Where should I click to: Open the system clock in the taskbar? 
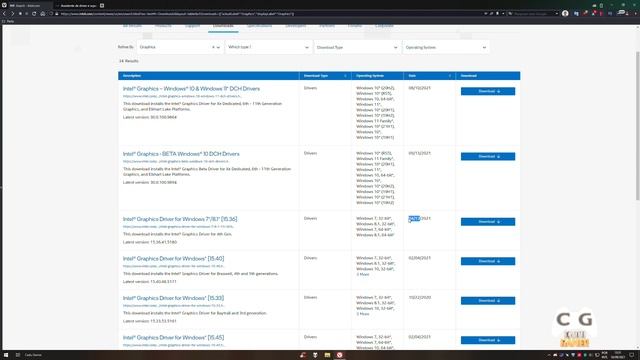pyautogui.click(x=618, y=355)
